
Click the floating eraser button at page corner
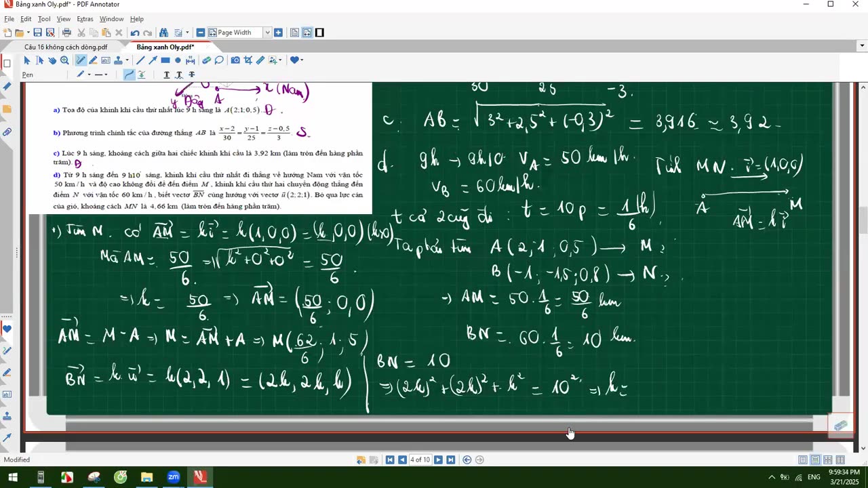pyautogui.click(x=841, y=425)
